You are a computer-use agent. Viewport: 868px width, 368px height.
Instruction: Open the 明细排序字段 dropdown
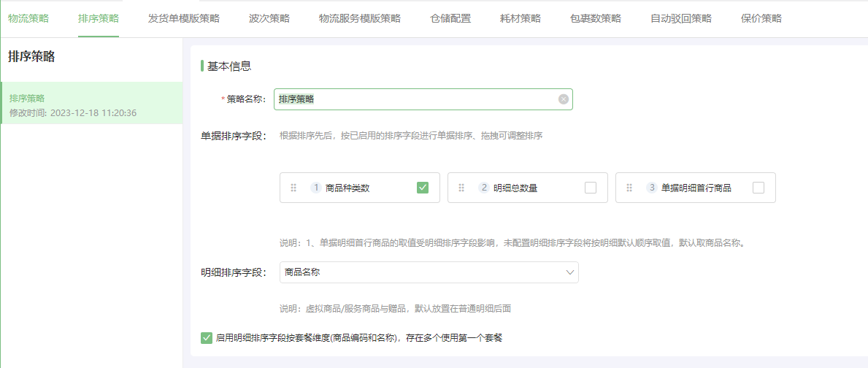(x=429, y=272)
